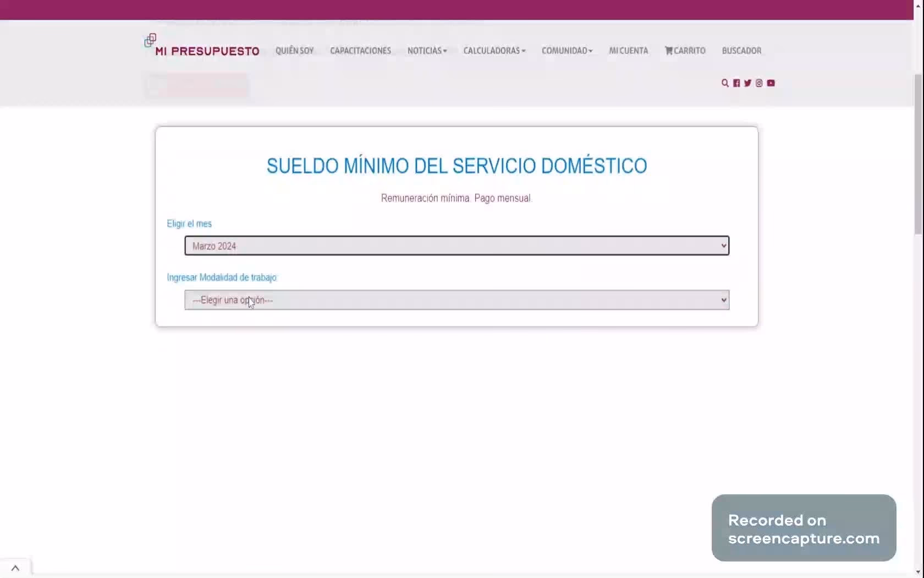Open the Carrito shopping cart
This screenshot has height=578, width=924.
click(x=685, y=51)
